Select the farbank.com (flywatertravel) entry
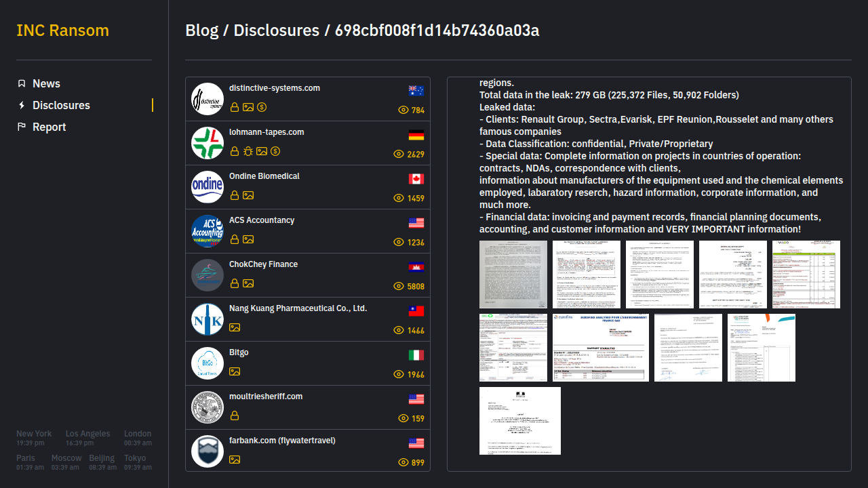 282,441
